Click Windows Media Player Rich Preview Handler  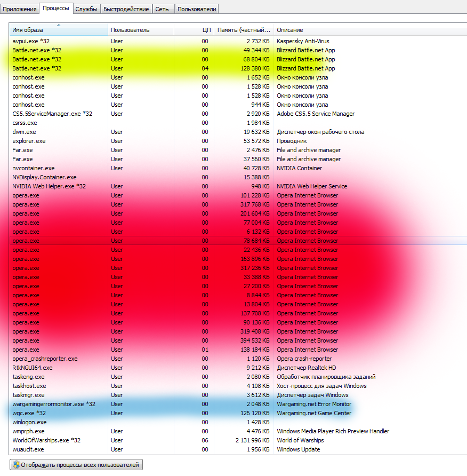click(333, 431)
